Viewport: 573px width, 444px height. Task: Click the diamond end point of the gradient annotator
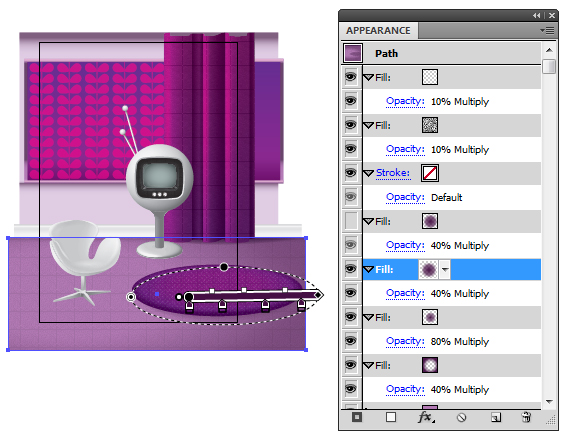pyautogui.click(x=318, y=295)
